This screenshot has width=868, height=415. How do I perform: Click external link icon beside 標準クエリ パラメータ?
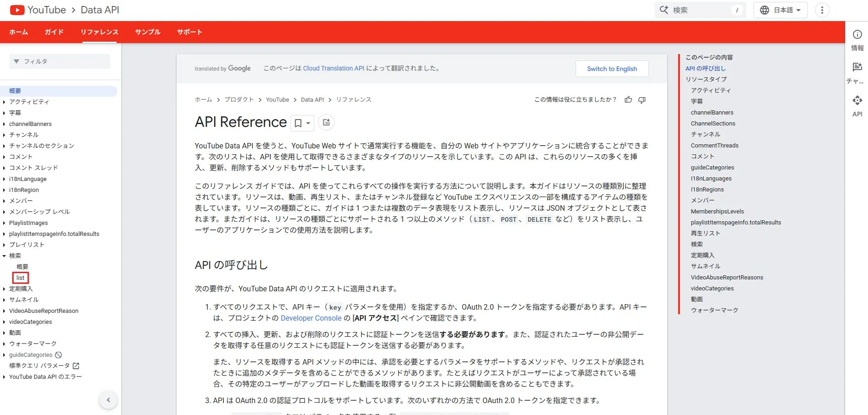tap(76, 366)
